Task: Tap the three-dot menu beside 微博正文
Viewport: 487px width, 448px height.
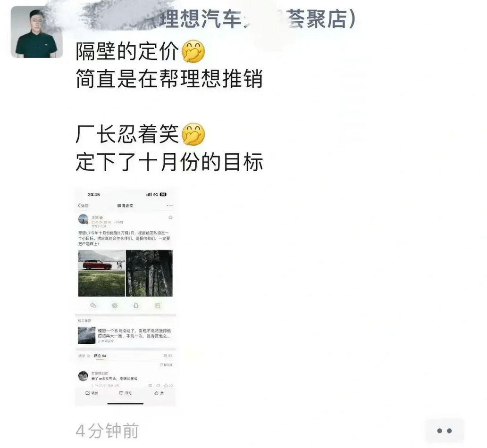Action: point(169,206)
